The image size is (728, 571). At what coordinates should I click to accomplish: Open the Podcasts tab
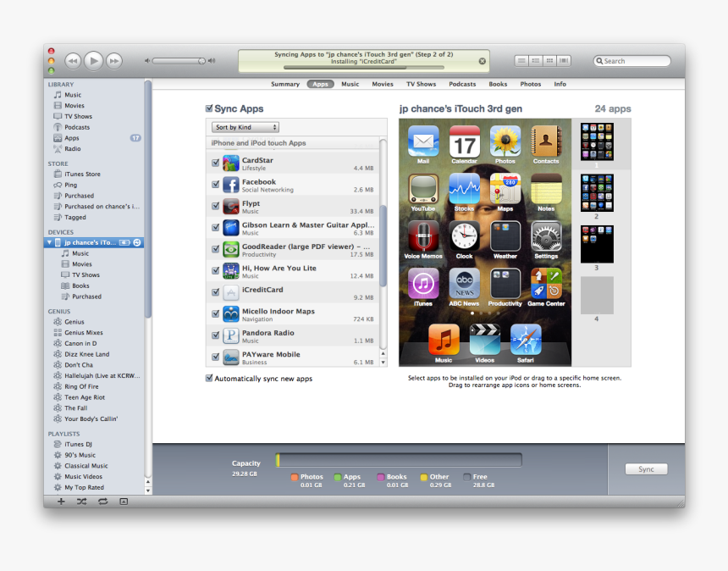pos(462,84)
